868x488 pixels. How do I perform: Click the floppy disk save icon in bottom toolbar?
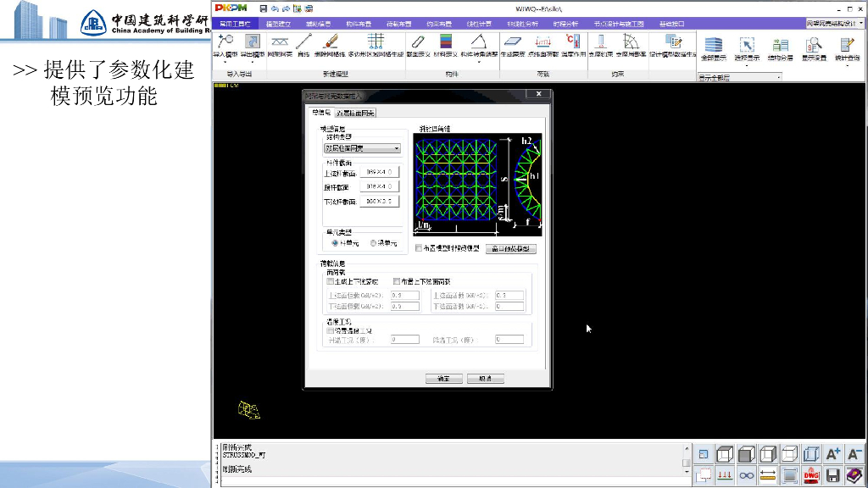pyautogui.click(x=833, y=475)
